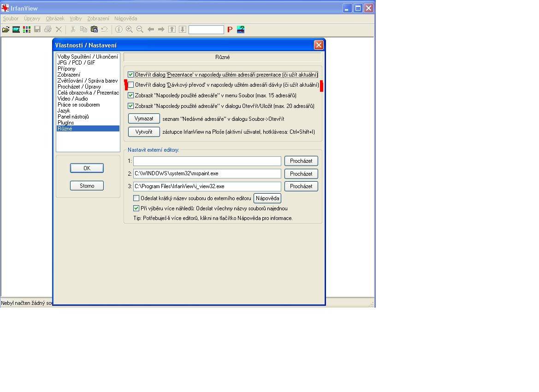
Task: Toggle recent folders in Otevřít/Uložit dialog checkbox
Action: coord(130,106)
